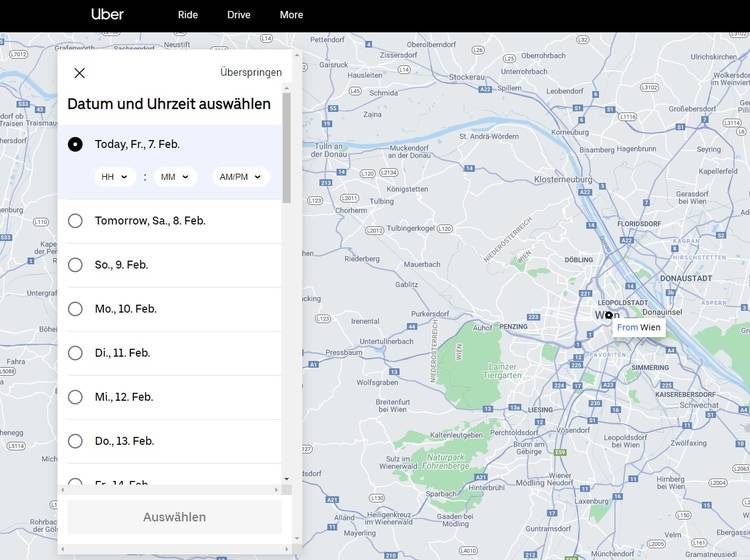The width and height of the screenshot is (750, 560).
Task: Click the date list scroll up arrow
Action: pyautogui.click(x=287, y=88)
